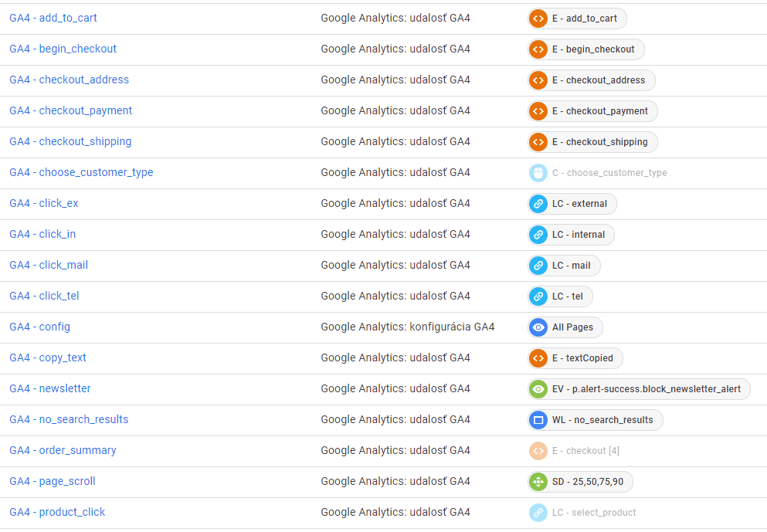Click the tag type text in newsletter row
Screen dimensions: 767x532
(x=395, y=388)
